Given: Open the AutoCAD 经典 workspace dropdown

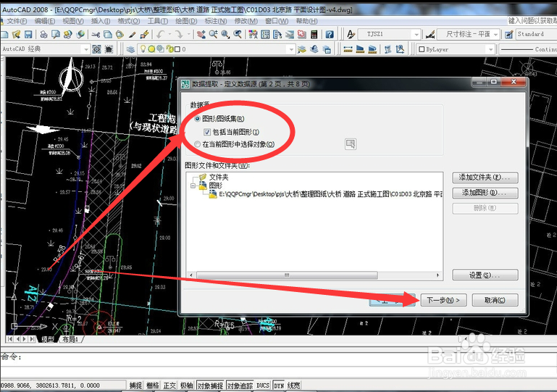Looking at the screenshot, I should click(x=86, y=49).
